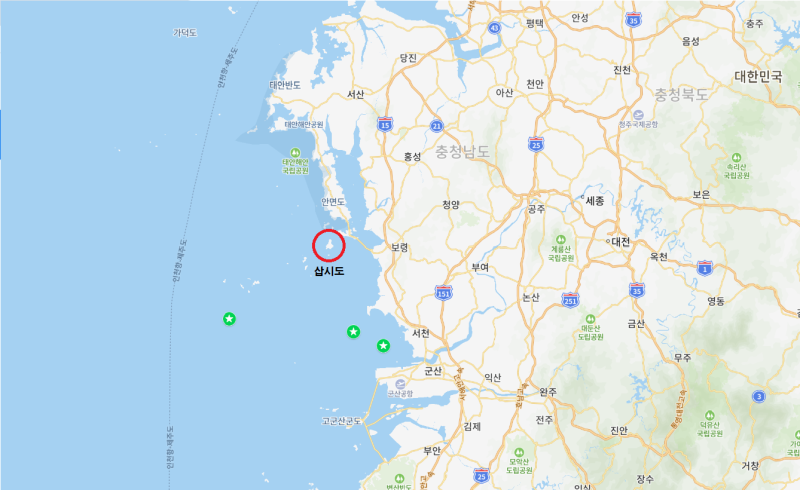Click the 대둔산 도립공원 park icon
This screenshot has height=490, width=800.
(x=590, y=319)
